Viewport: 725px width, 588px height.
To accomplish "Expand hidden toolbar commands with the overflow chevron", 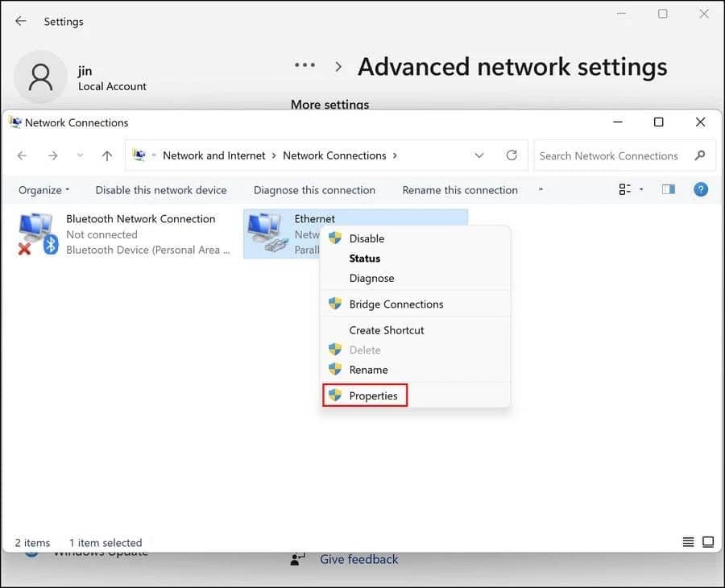I will pos(541,190).
